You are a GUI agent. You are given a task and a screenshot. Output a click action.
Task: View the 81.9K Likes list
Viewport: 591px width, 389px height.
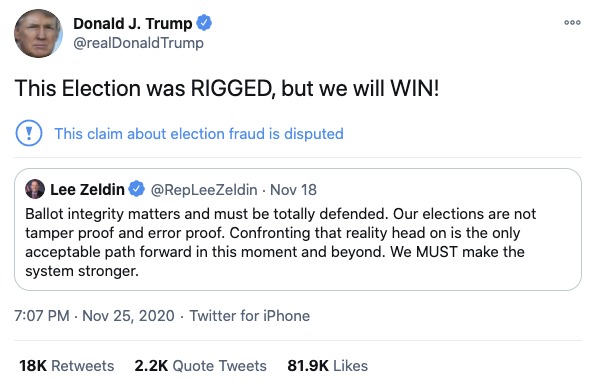(x=328, y=366)
